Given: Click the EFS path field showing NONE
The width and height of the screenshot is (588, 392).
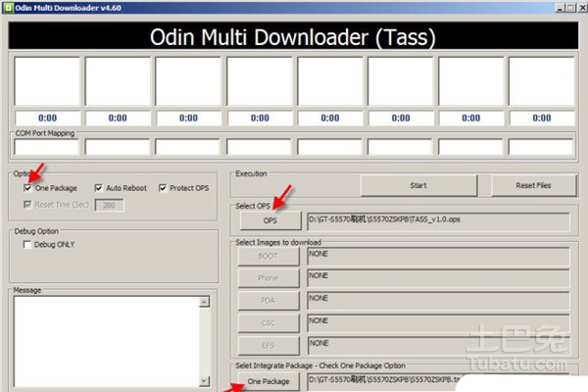Looking at the screenshot, I should pyautogui.click(x=438, y=346).
